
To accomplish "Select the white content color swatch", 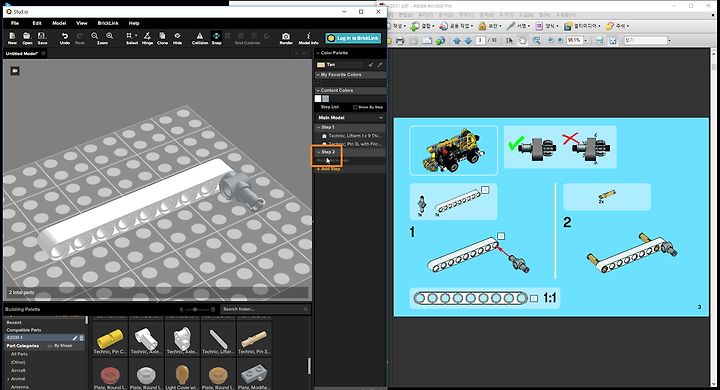I will click(318, 98).
